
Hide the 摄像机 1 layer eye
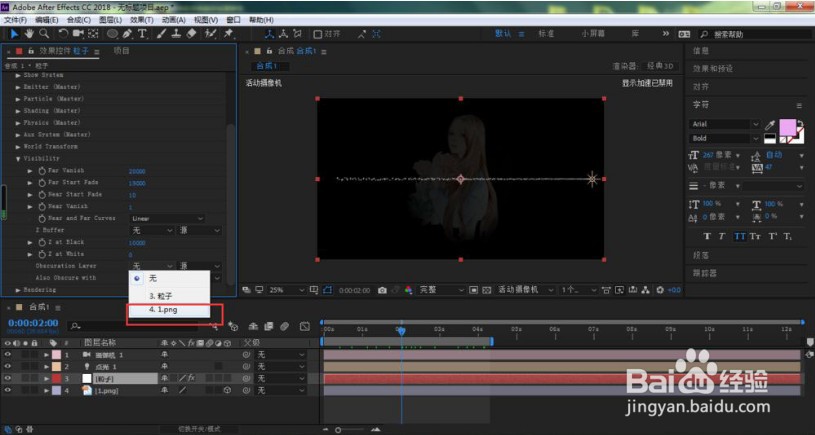pos(7,354)
